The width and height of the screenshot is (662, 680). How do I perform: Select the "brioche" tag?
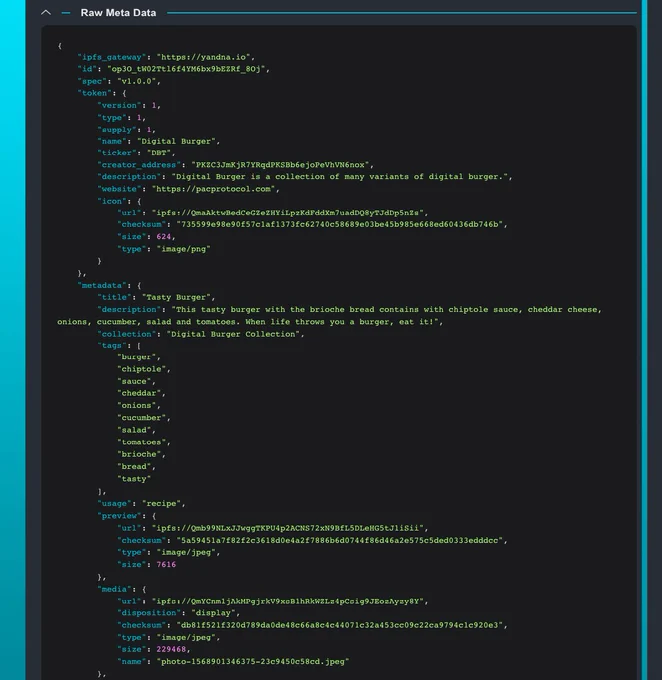(139, 454)
